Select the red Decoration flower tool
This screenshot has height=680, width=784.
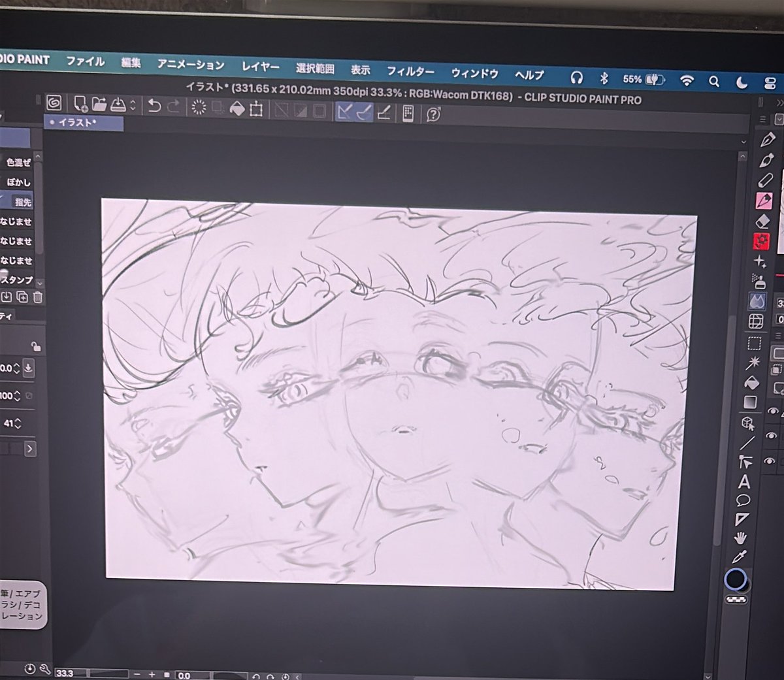[761, 242]
